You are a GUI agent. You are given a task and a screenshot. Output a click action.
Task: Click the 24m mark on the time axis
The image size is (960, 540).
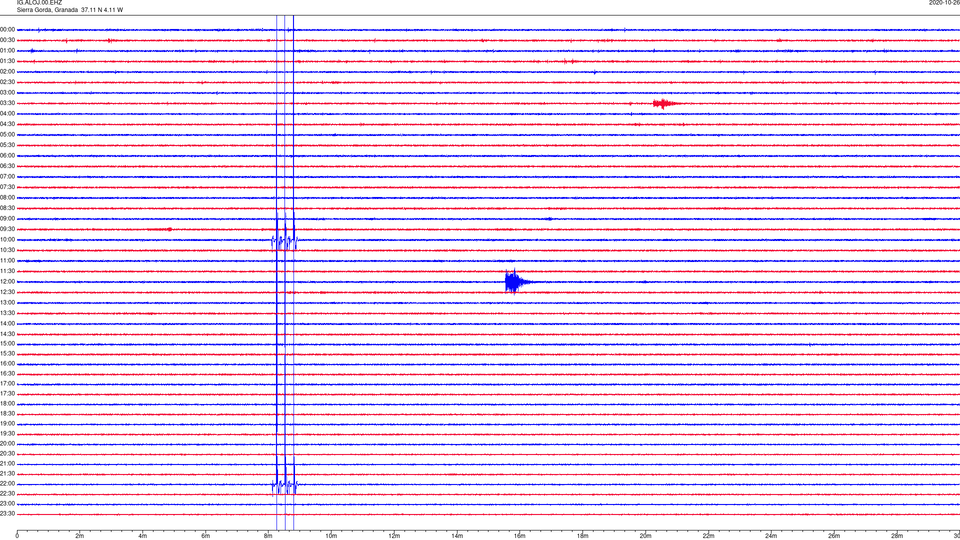[x=771, y=536]
